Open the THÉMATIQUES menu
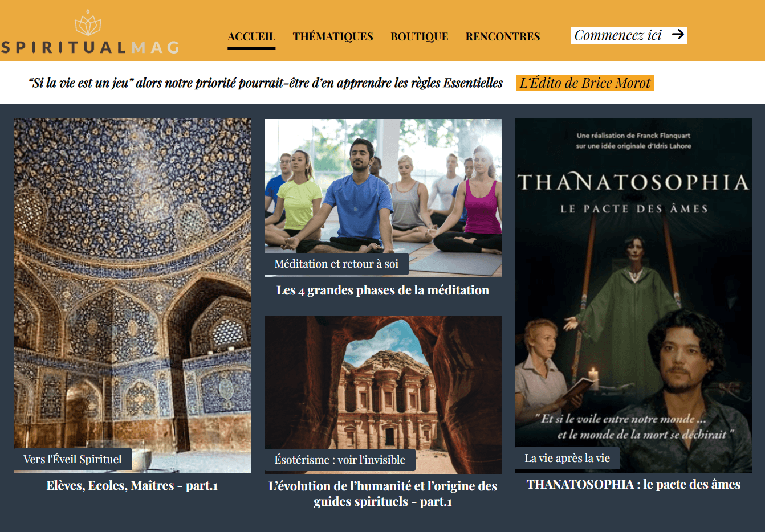 (x=333, y=36)
